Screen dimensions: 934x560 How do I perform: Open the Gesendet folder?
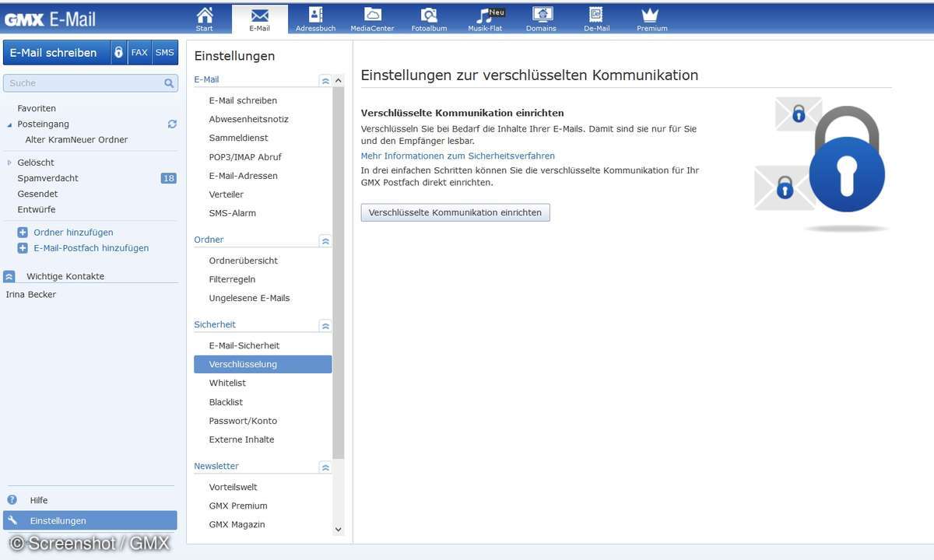tap(37, 194)
